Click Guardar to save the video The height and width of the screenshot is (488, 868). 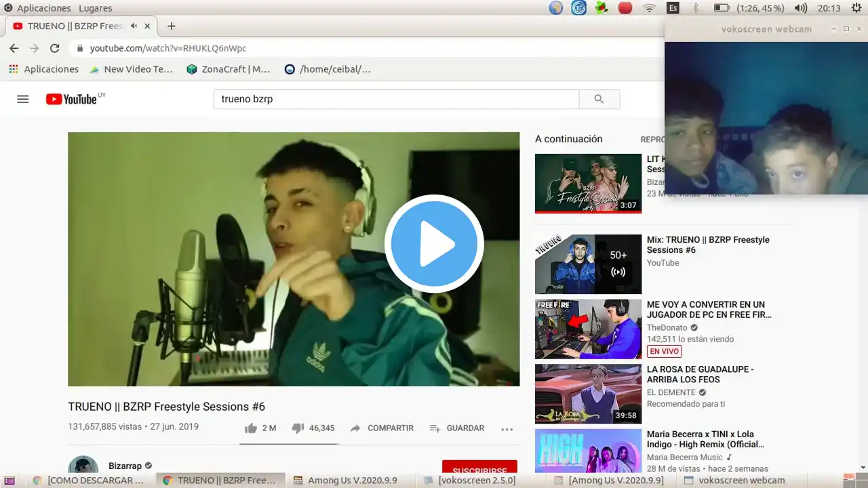(457, 428)
